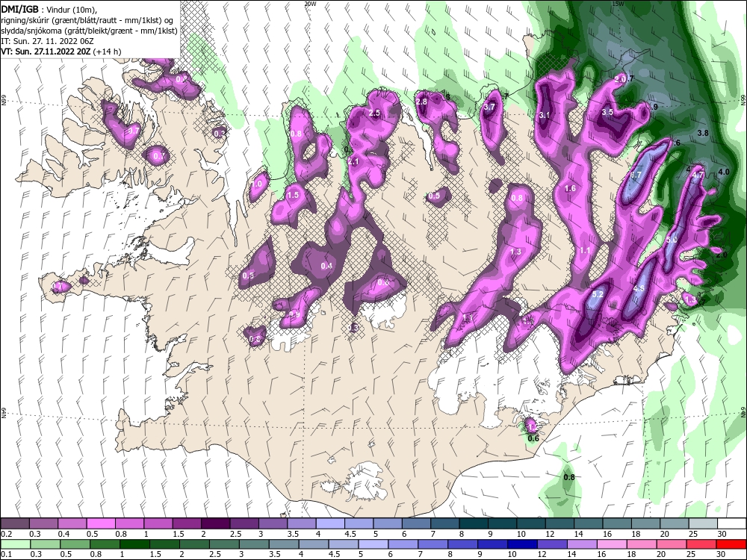Click the bright red 30 rain scale swatch
The height and width of the screenshot is (560, 747).
point(731,544)
